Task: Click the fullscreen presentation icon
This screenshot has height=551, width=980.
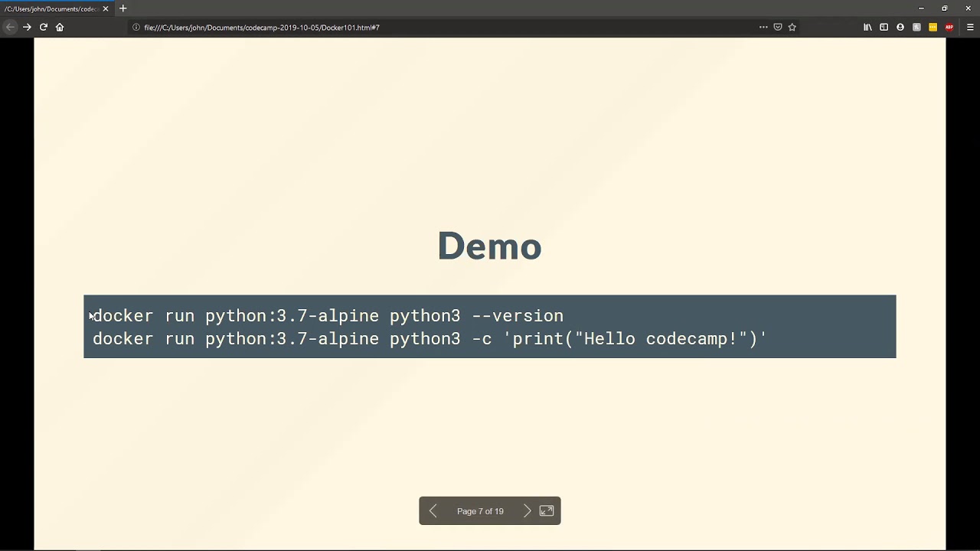Action: click(x=547, y=511)
